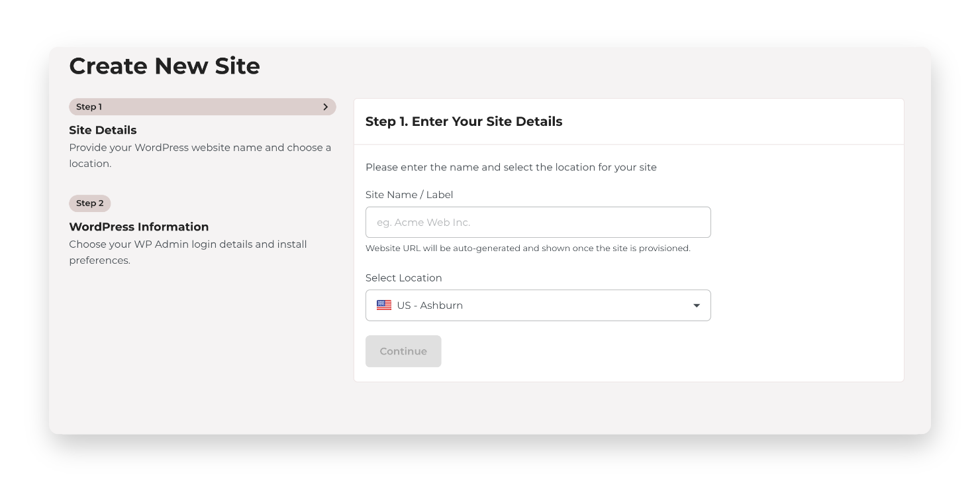Expand the Select Location dropdown caret

[x=696, y=305]
